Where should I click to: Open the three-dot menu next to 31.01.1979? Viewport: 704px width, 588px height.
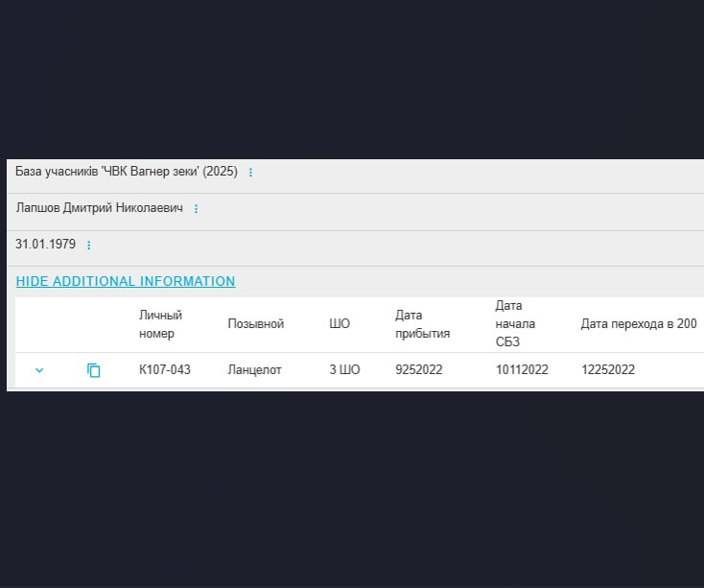[89, 246]
